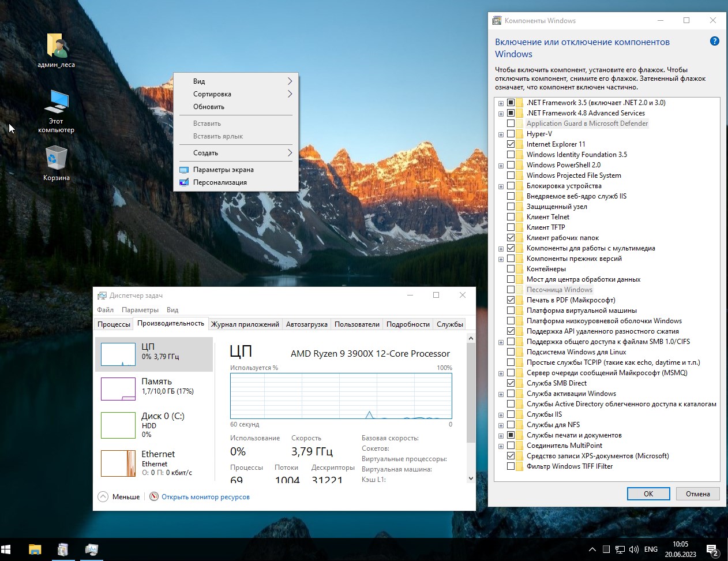Viewport: 728px width, 561px height.
Task: Select the Ethernet graph thumbnail
Action: (x=118, y=463)
